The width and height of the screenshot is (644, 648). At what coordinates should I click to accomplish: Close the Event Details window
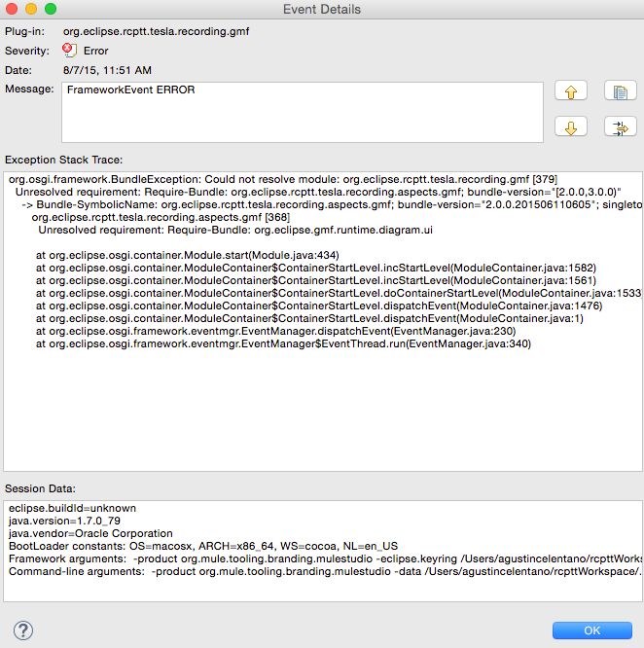[12, 9]
